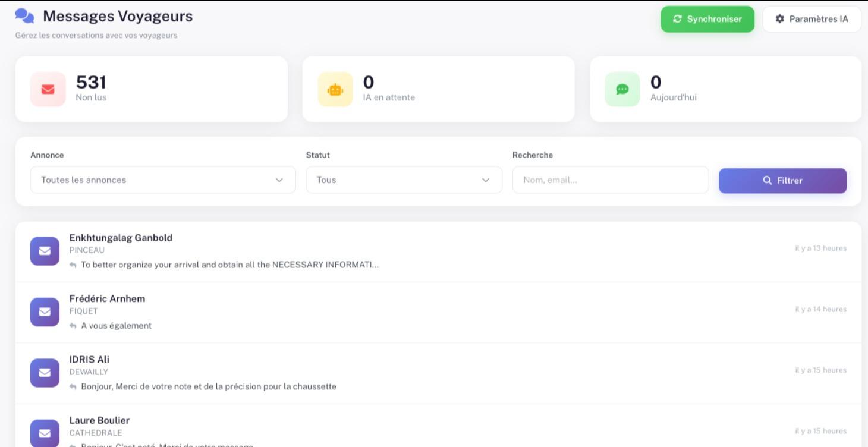This screenshot has height=447, width=868.
Task: Click the chat bubbles icon beside Messages Voyageurs
Action: coord(24,16)
